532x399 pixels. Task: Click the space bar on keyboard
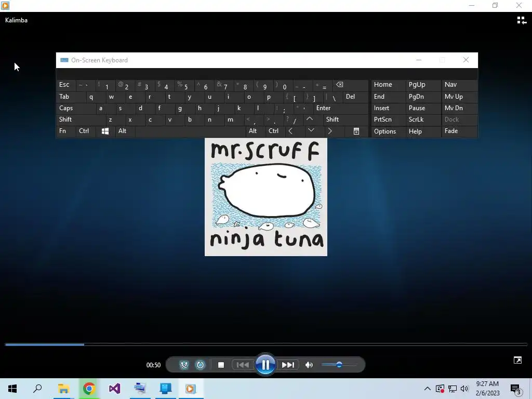point(190,131)
